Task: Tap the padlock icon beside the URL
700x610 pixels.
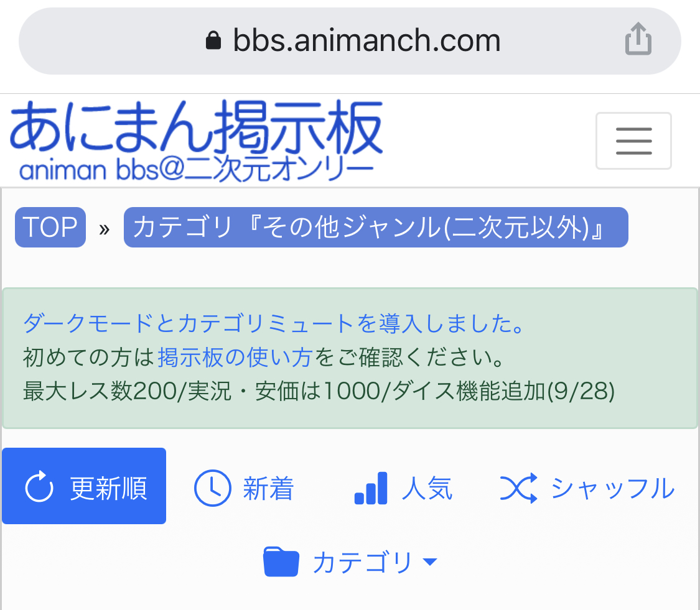Action: pyautogui.click(x=213, y=41)
